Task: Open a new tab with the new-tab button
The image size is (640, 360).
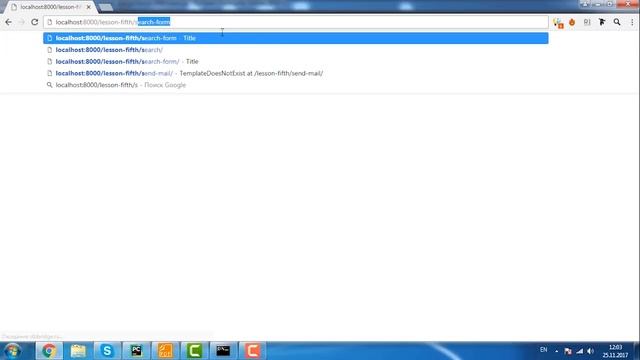Action: point(106,7)
